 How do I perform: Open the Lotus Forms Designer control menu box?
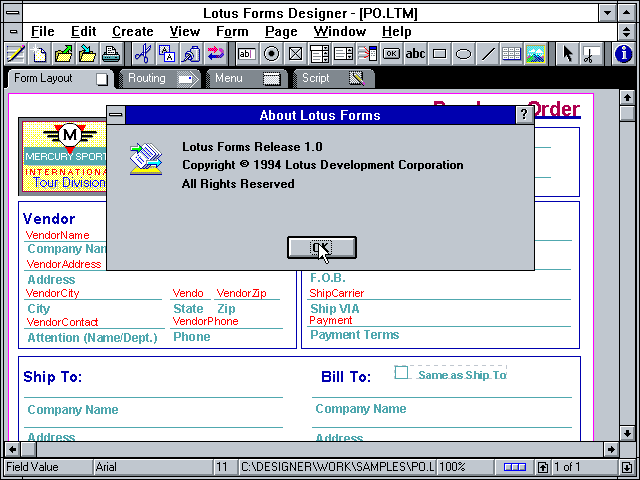click(13, 13)
